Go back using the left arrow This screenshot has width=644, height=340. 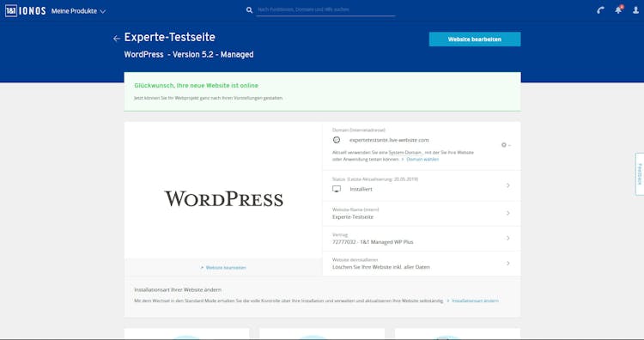pos(117,38)
